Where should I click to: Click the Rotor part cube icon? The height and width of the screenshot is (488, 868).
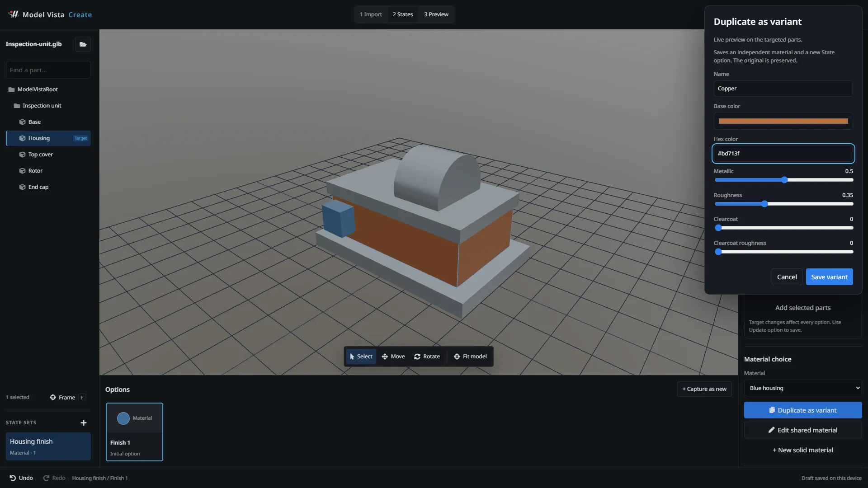[22, 171]
